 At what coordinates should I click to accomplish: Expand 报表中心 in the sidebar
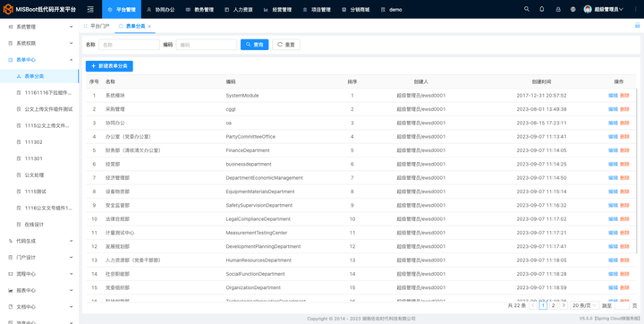click(39, 290)
